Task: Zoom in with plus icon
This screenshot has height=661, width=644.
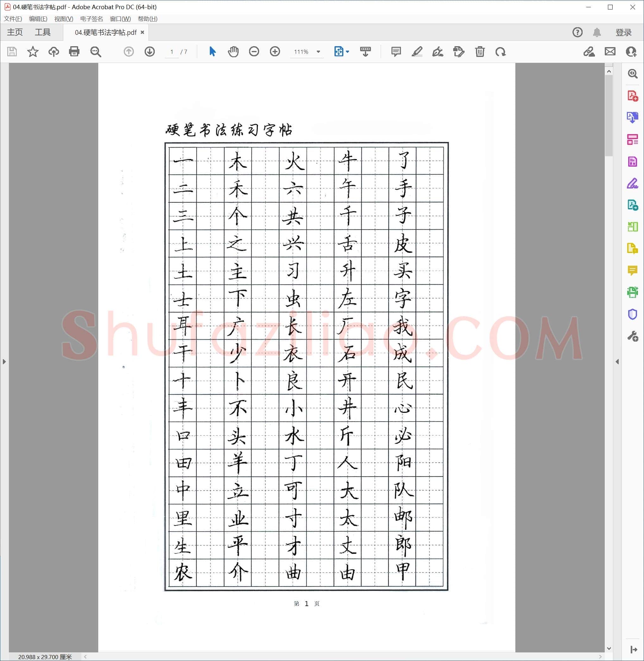Action: (275, 51)
